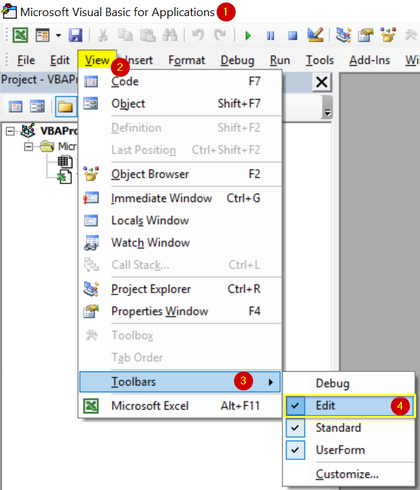Choose Object Browser from View menu
This screenshot has width=420, height=490.
[180, 174]
